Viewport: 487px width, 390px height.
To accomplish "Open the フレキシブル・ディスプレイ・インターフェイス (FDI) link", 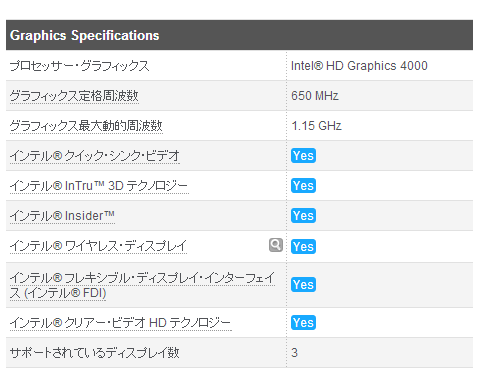I will [142, 286].
